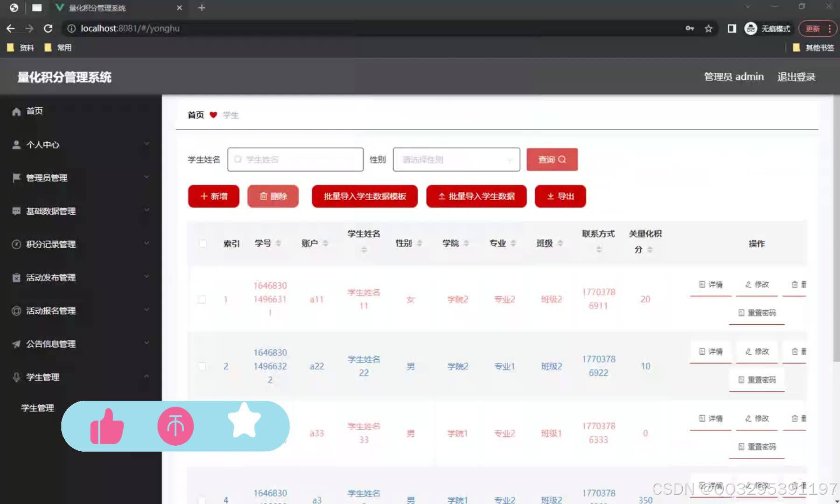The width and height of the screenshot is (840, 504).
Task: Sort the table by 专业 column arrows
Action: click(x=513, y=243)
